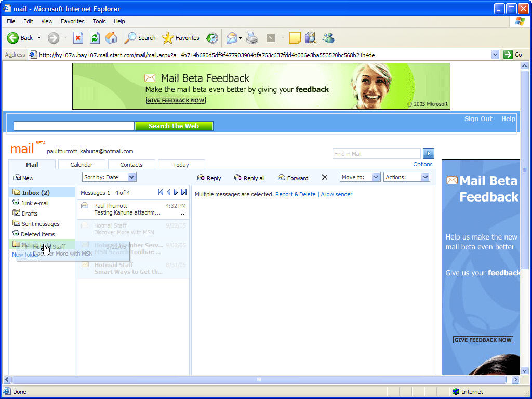
Task: Launch Messenger from the toolbar people icon
Action: pyautogui.click(x=328, y=38)
